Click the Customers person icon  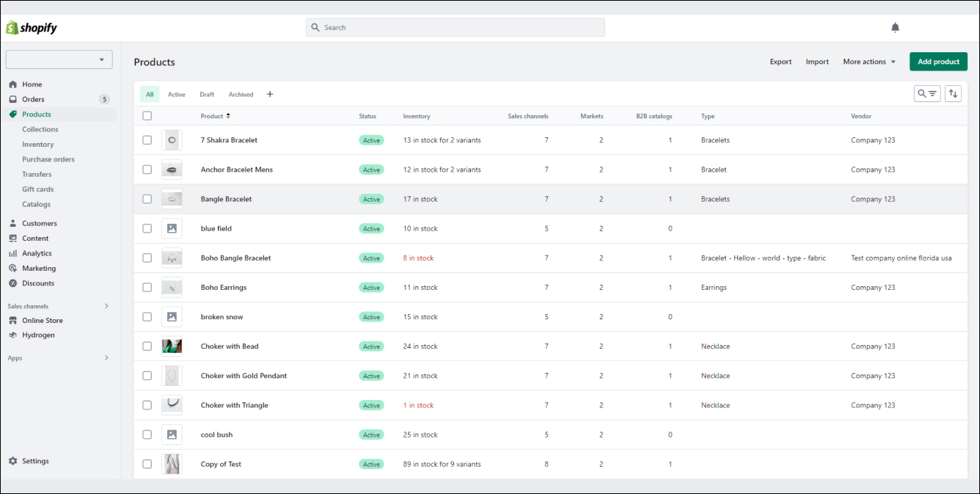click(12, 223)
